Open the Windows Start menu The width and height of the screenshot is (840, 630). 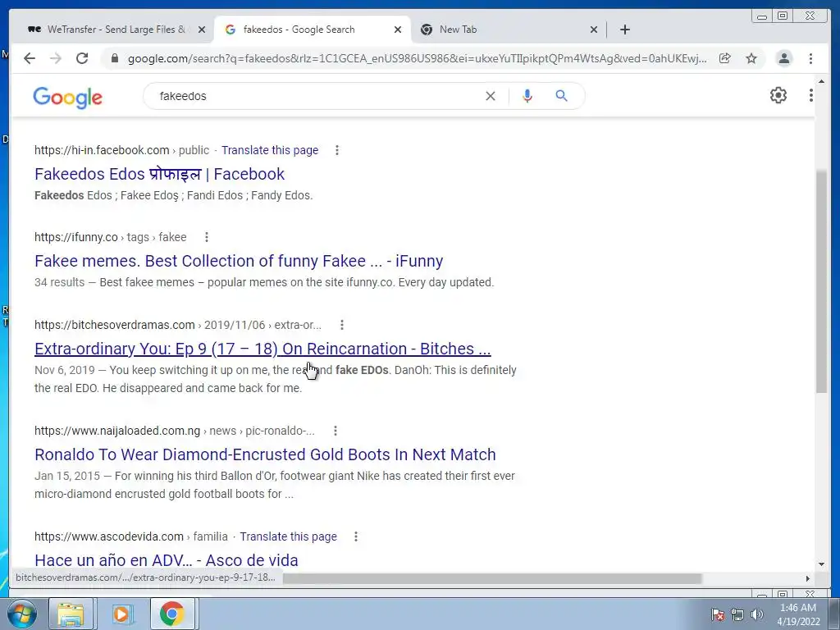[22, 614]
